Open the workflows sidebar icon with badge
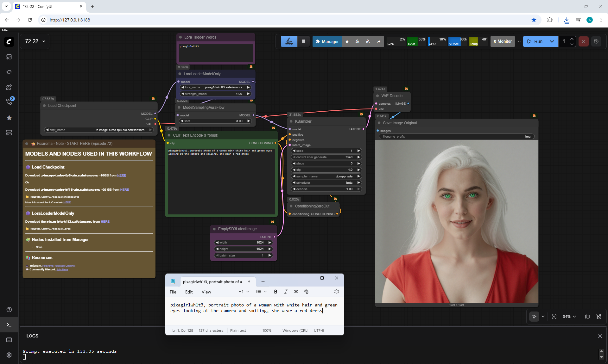Viewport: 608px width, 364px height. pyautogui.click(x=9, y=102)
